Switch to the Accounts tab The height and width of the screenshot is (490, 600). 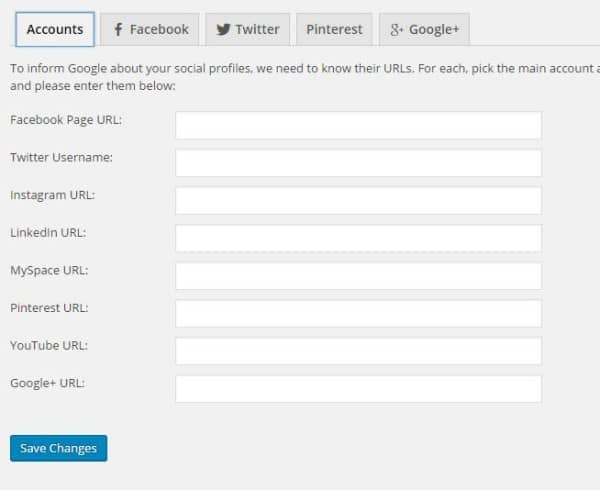tap(55, 29)
